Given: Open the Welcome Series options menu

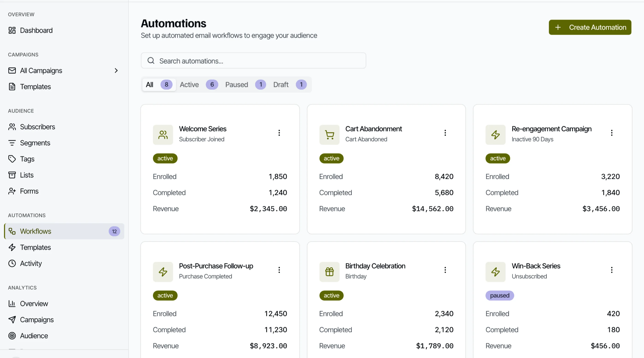Looking at the screenshot, I should tap(279, 133).
